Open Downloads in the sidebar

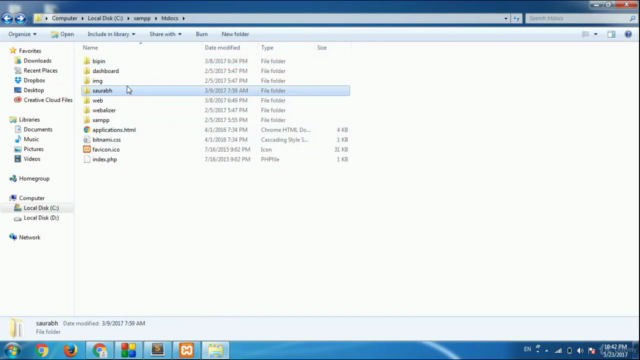[37, 61]
